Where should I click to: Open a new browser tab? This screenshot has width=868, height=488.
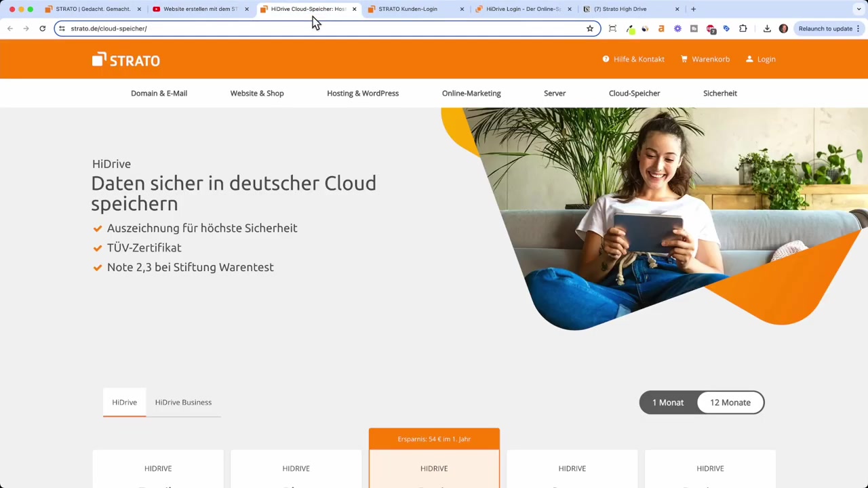coord(693,9)
